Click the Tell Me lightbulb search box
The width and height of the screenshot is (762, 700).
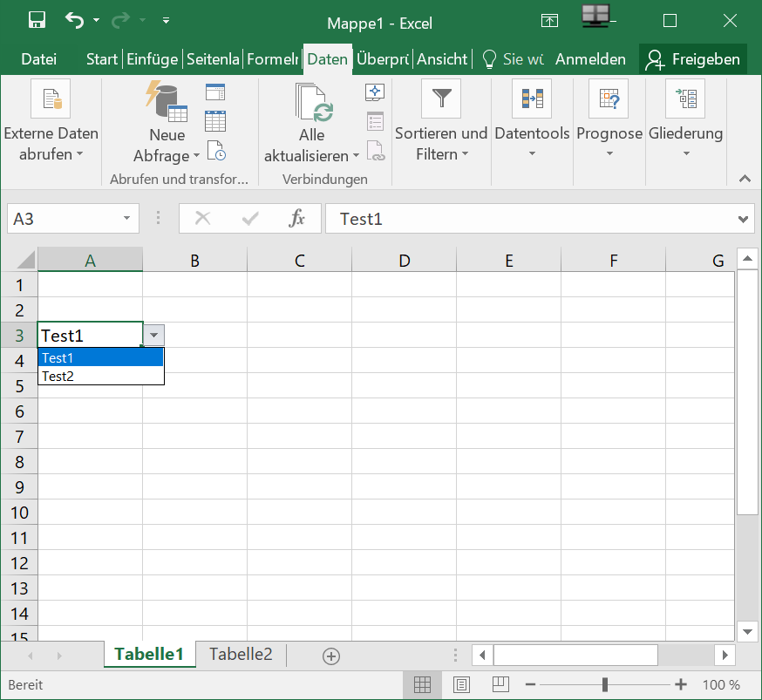(513, 59)
